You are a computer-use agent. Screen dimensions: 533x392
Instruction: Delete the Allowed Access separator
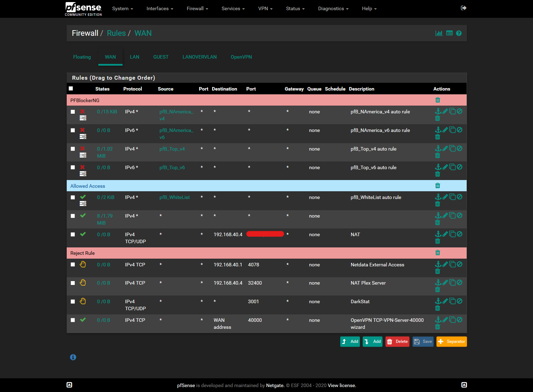click(437, 186)
